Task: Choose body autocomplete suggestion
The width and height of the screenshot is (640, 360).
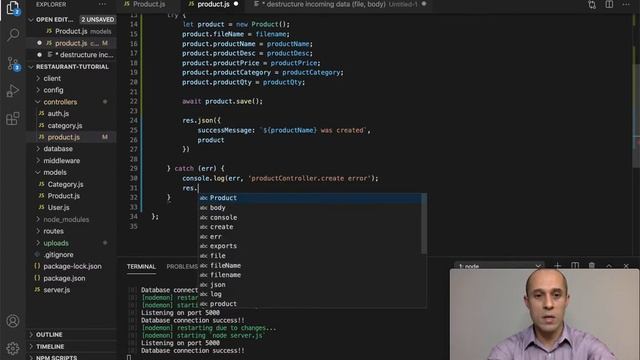Action: (x=310, y=208)
